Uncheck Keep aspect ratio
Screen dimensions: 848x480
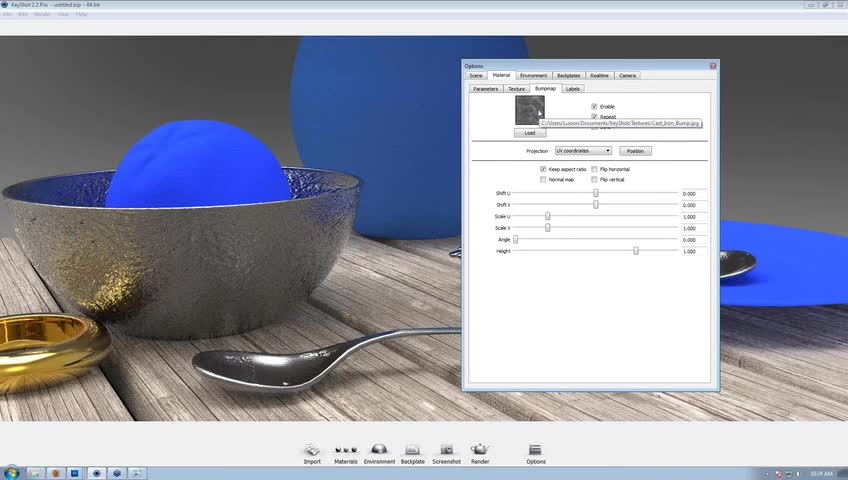(x=543, y=169)
